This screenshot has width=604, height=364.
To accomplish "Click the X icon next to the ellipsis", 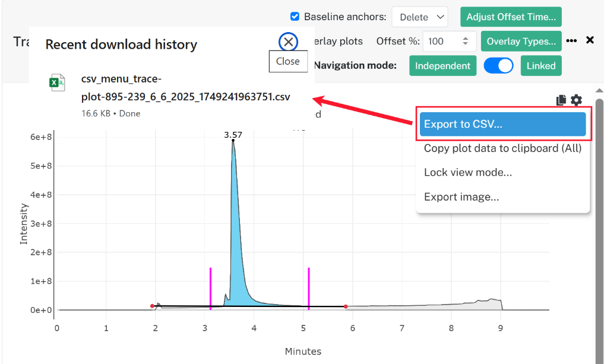I will [590, 40].
